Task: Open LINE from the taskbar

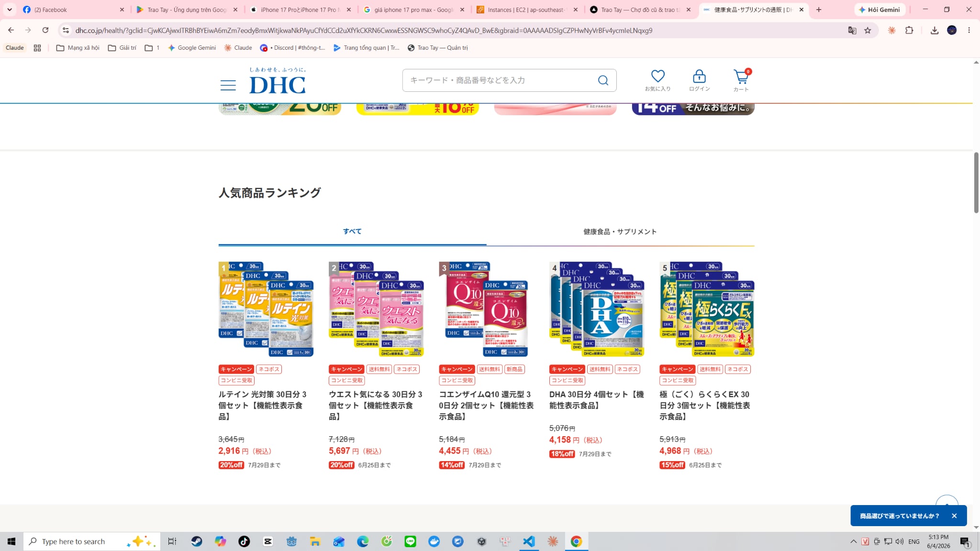Action: click(x=410, y=541)
